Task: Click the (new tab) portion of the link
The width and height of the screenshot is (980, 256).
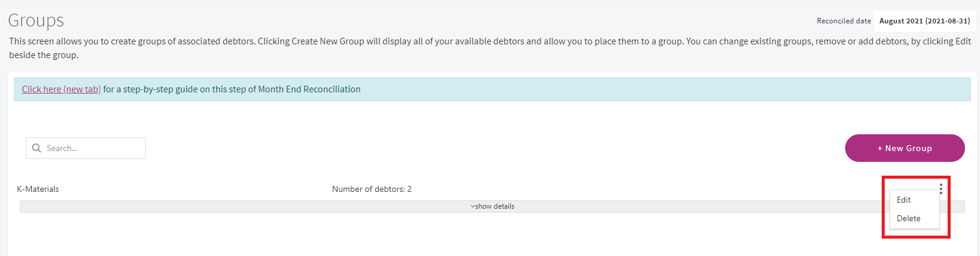Action: (x=82, y=89)
